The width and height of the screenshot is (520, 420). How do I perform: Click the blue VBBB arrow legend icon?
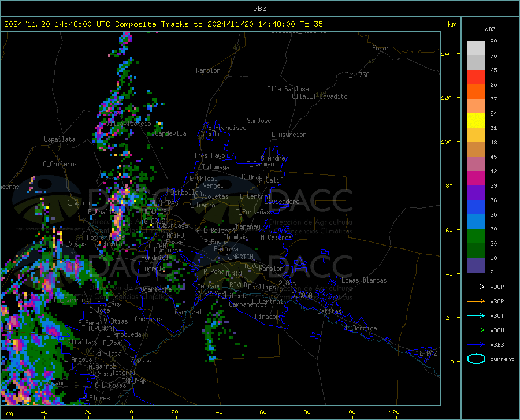476,344
